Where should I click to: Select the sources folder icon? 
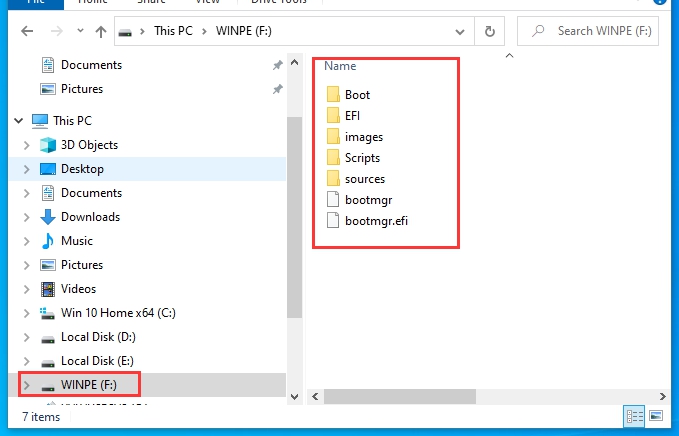[x=333, y=179]
